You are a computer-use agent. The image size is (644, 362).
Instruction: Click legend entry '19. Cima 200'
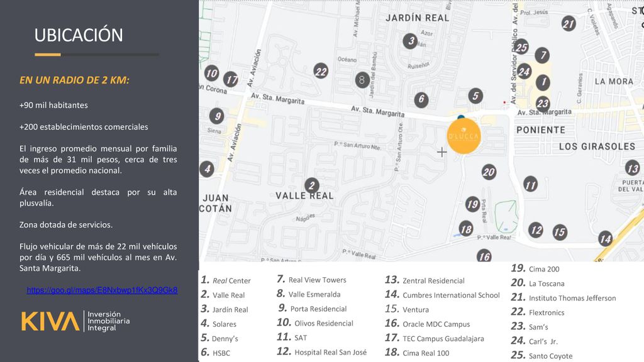point(535,269)
